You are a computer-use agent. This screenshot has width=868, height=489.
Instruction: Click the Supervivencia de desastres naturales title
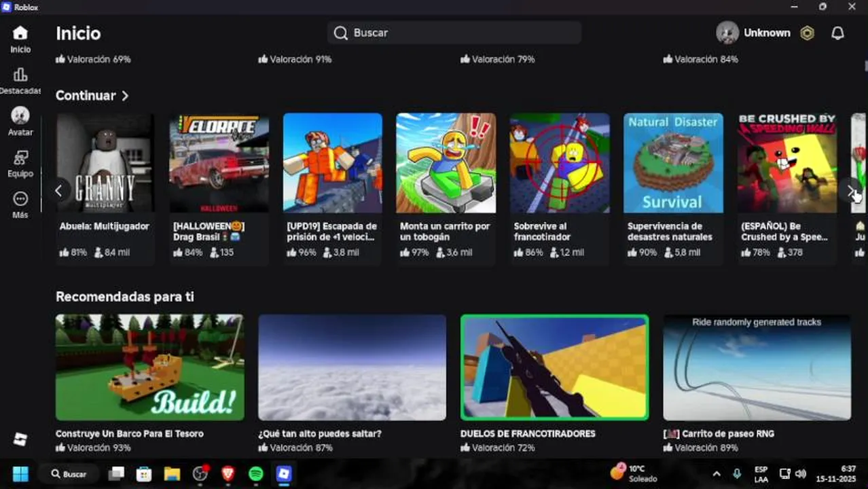[670, 232]
